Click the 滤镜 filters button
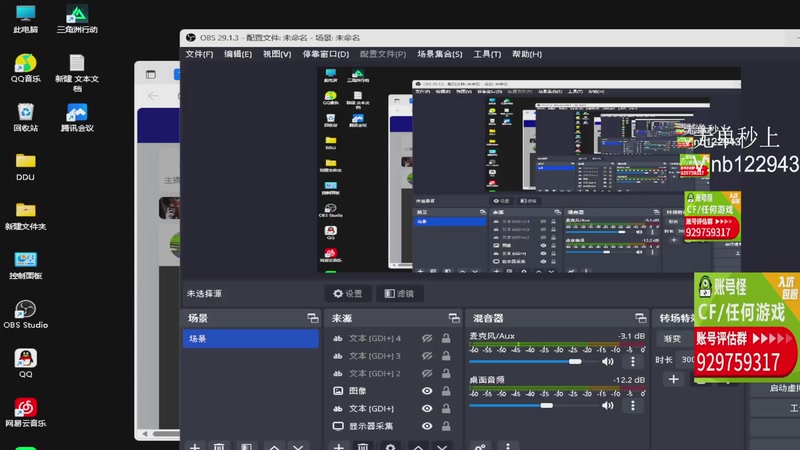This screenshot has width=800, height=450. (x=399, y=293)
